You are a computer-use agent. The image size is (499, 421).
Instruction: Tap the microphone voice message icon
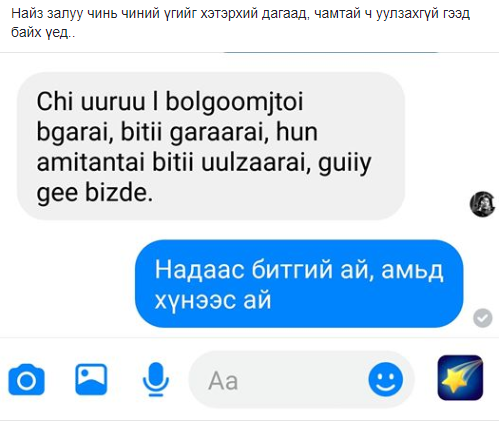(x=156, y=379)
